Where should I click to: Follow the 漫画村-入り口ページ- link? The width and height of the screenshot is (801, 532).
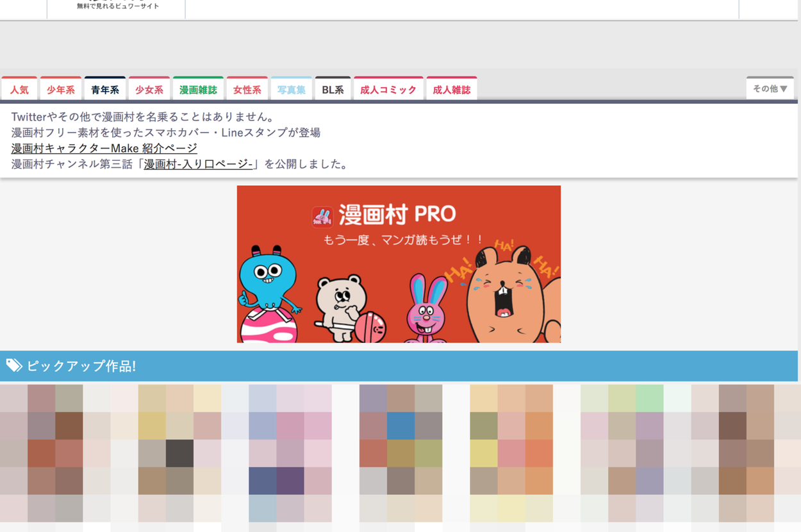coord(198,164)
